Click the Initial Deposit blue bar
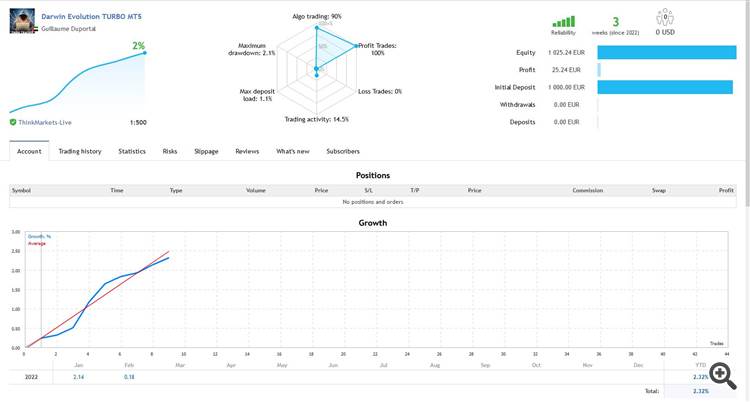This screenshot has width=750, height=402. tap(665, 87)
